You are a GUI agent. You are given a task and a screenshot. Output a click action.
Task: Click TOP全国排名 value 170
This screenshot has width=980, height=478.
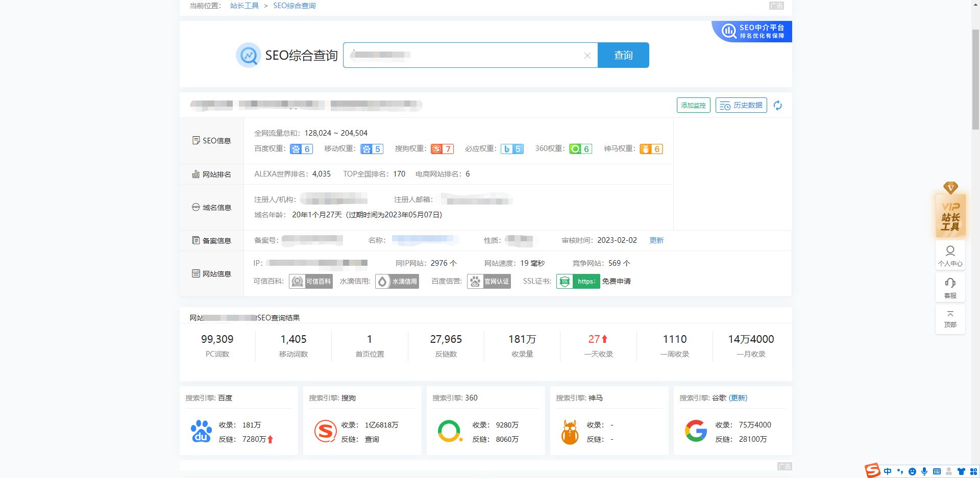tap(399, 174)
